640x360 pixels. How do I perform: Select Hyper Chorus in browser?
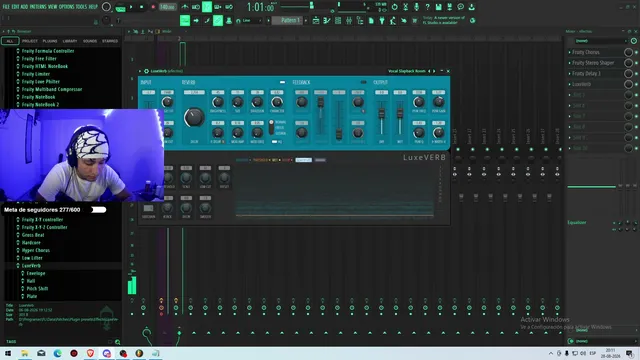pyautogui.click(x=36, y=251)
